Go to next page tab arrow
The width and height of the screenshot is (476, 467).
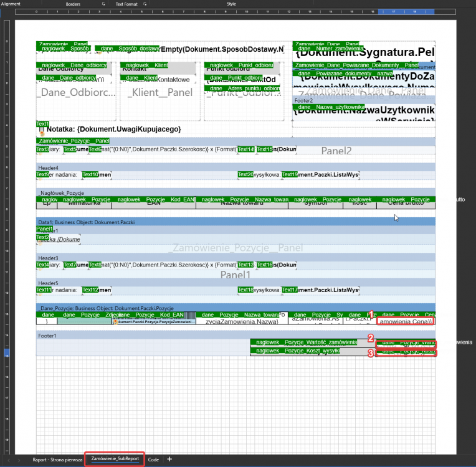19,460
